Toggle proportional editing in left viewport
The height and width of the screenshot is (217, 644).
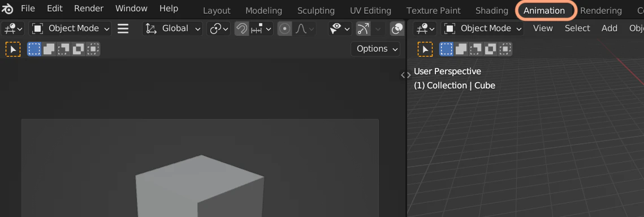pos(284,28)
